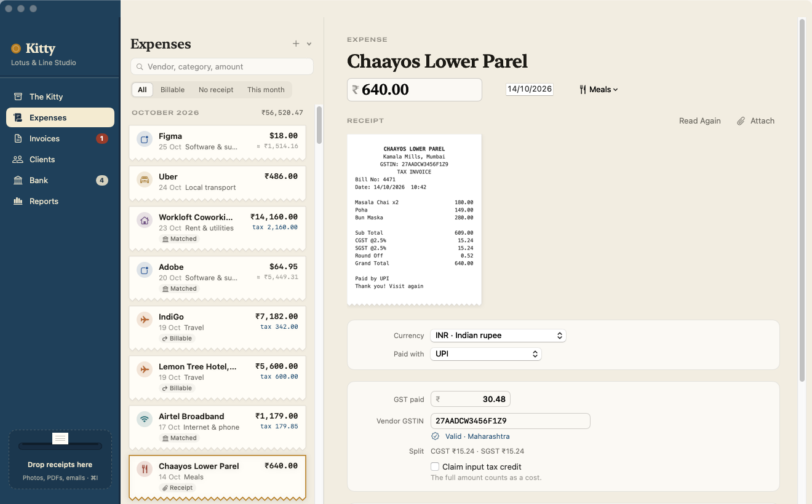Open the Paid with UPI dropdown

point(486,354)
